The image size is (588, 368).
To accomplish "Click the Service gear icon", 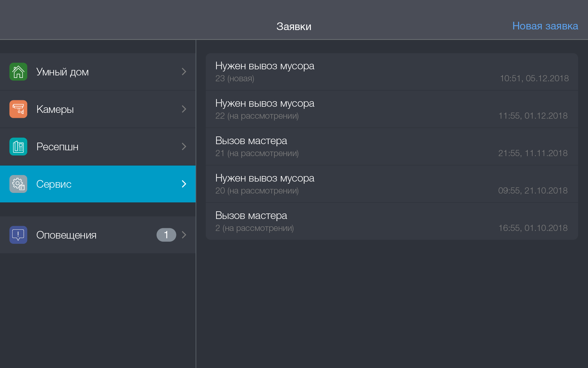I will tap(18, 184).
